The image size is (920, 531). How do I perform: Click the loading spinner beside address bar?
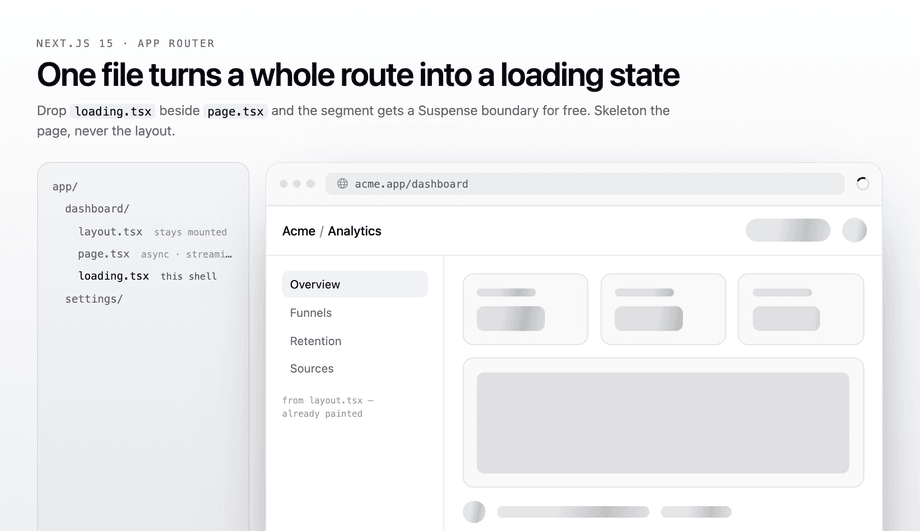[862, 184]
